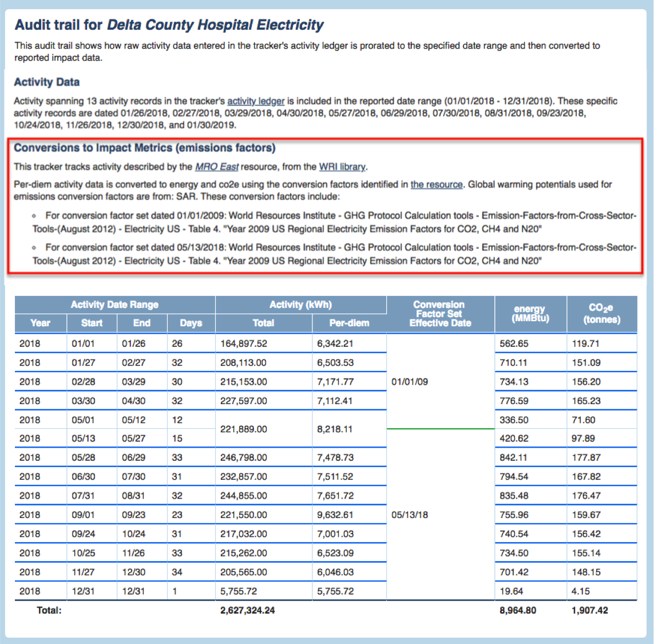Image resolution: width=654 pixels, height=644 pixels.
Task: Click the grand total 2,627,324.24 value
Action: click(x=247, y=610)
